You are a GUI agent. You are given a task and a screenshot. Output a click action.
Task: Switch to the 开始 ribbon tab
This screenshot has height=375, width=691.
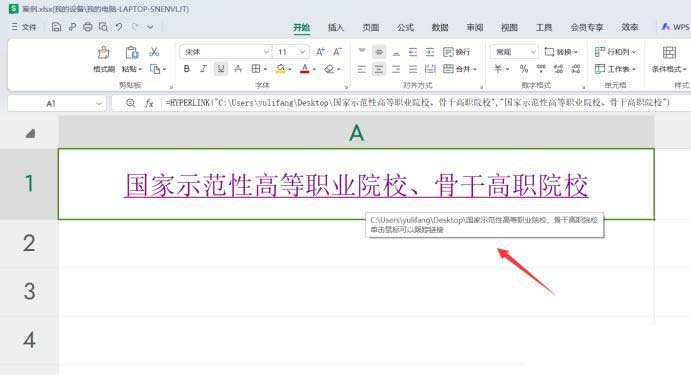(301, 27)
